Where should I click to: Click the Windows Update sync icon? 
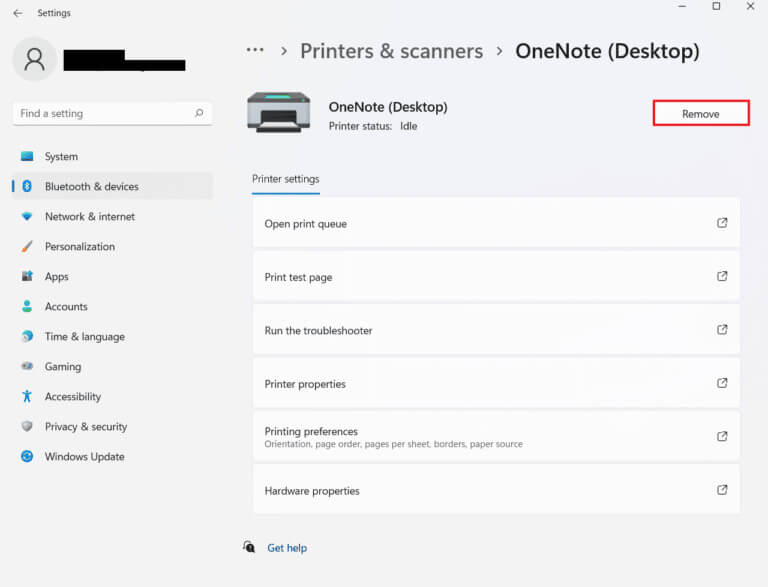[x=27, y=456]
